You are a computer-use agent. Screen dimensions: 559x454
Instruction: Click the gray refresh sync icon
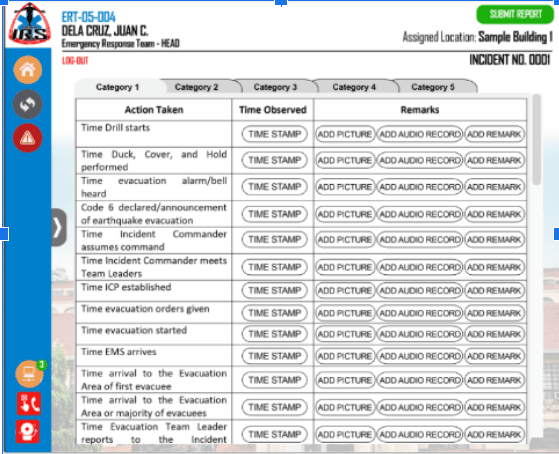tap(28, 104)
